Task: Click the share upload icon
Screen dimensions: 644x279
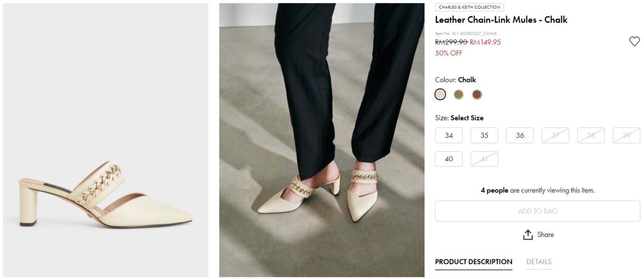Action: click(528, 235)
